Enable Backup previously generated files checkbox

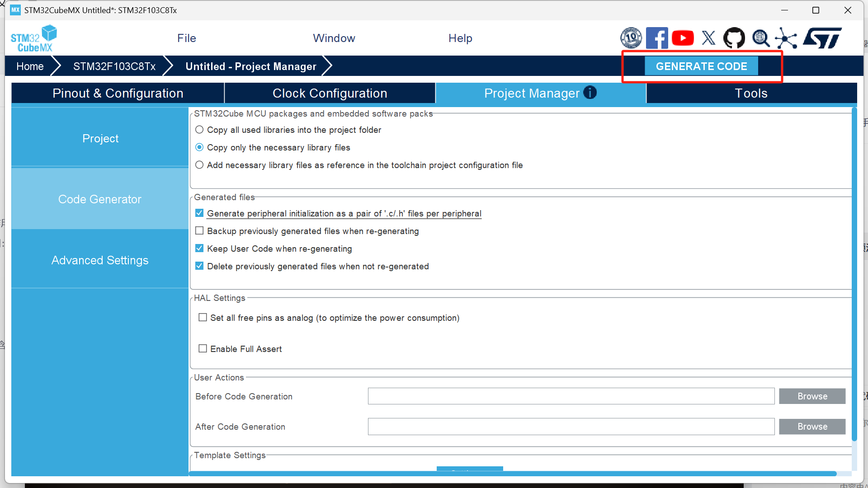[x=199, y=231]
